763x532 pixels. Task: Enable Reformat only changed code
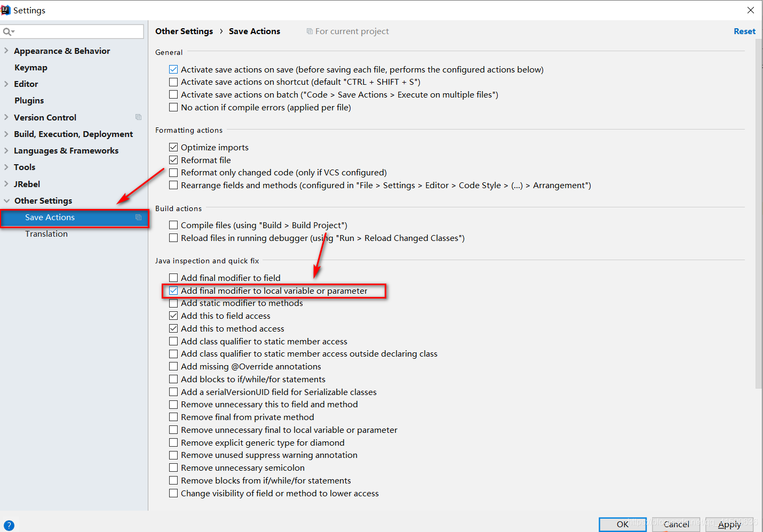pyautogui.click(x=173, y=173)
